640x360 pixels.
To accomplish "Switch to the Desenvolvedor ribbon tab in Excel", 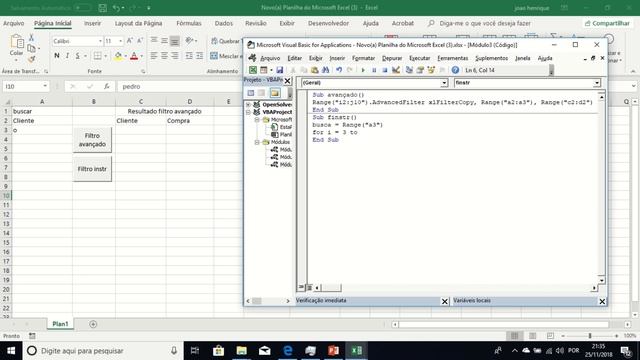I will coord(328,23).
